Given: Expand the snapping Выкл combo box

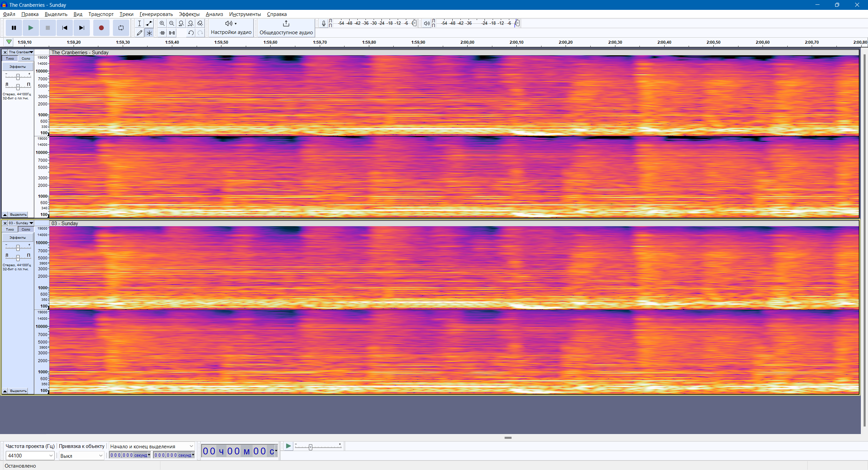Looking at the screenshot, I should 100,456.
